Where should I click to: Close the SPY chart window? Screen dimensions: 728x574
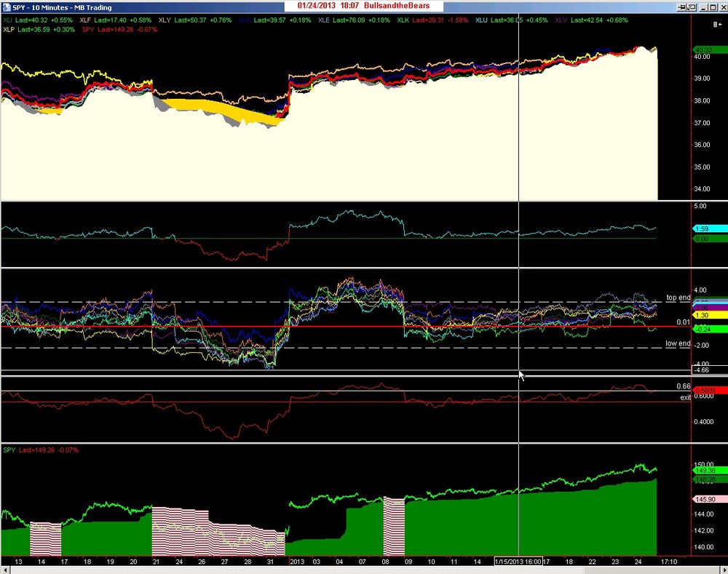tap(723, 7)
